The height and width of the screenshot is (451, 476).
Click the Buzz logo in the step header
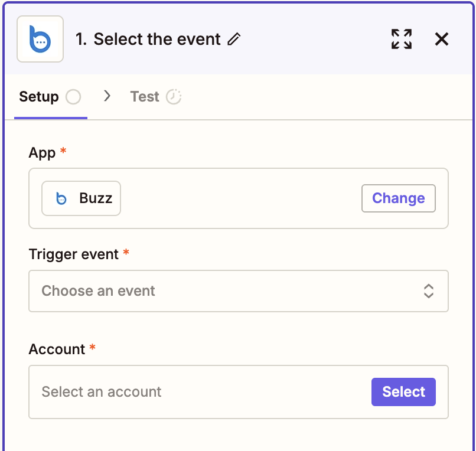pyautogui.click(x=40, y=39)
